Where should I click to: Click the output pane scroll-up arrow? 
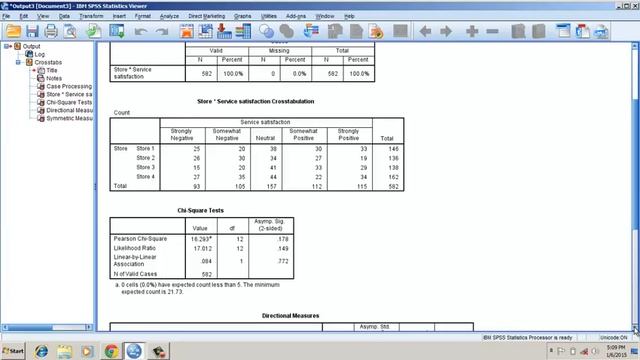[x=636, y=46]
